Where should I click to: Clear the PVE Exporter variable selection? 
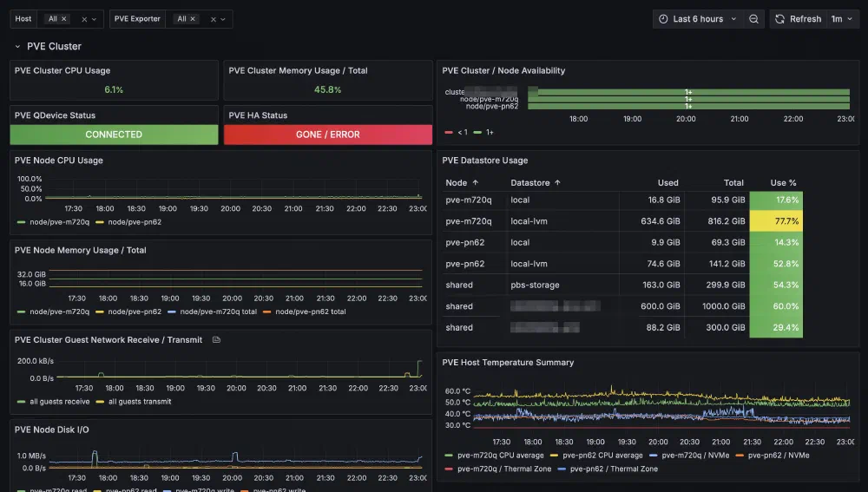coord(214,19)
